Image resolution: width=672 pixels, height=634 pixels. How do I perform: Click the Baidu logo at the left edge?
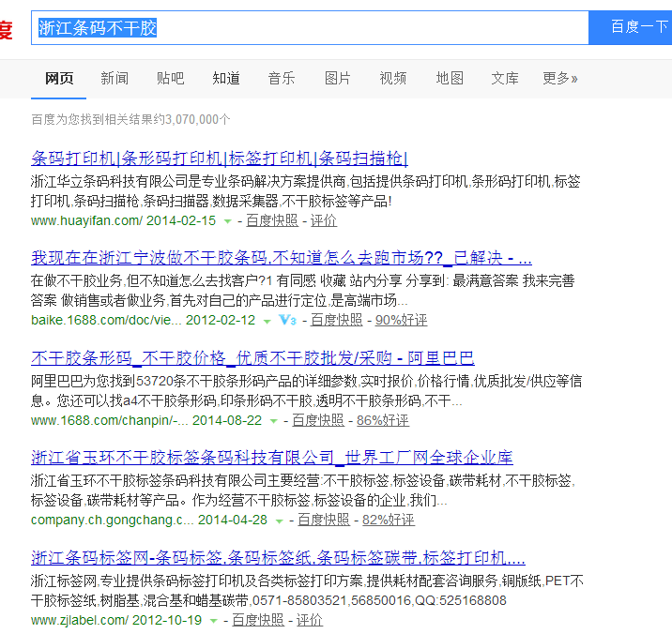pyautogui.click(x=6, y=29)
